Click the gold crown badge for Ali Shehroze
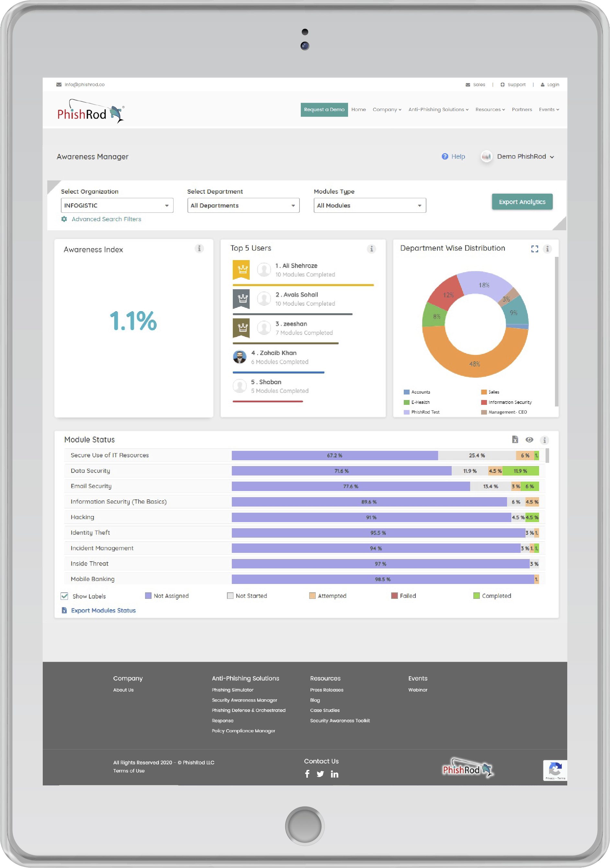 click(241, 269)
